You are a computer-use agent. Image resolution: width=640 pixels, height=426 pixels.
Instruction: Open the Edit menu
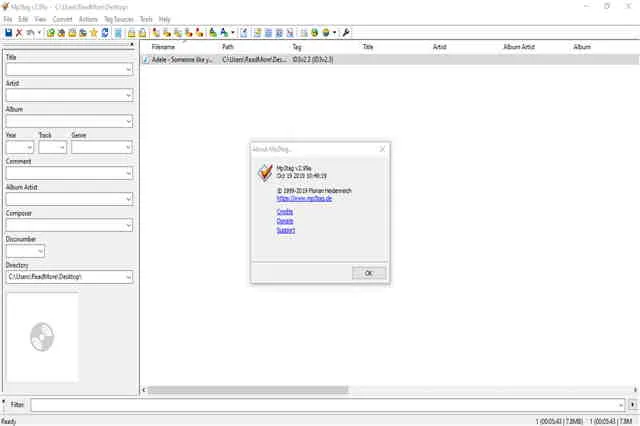click(23, 19)
